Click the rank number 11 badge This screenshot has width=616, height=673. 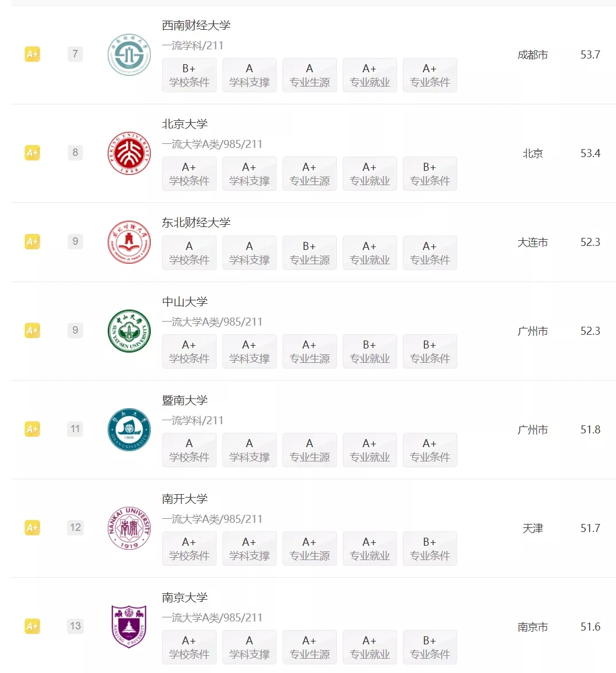(75, 429)
